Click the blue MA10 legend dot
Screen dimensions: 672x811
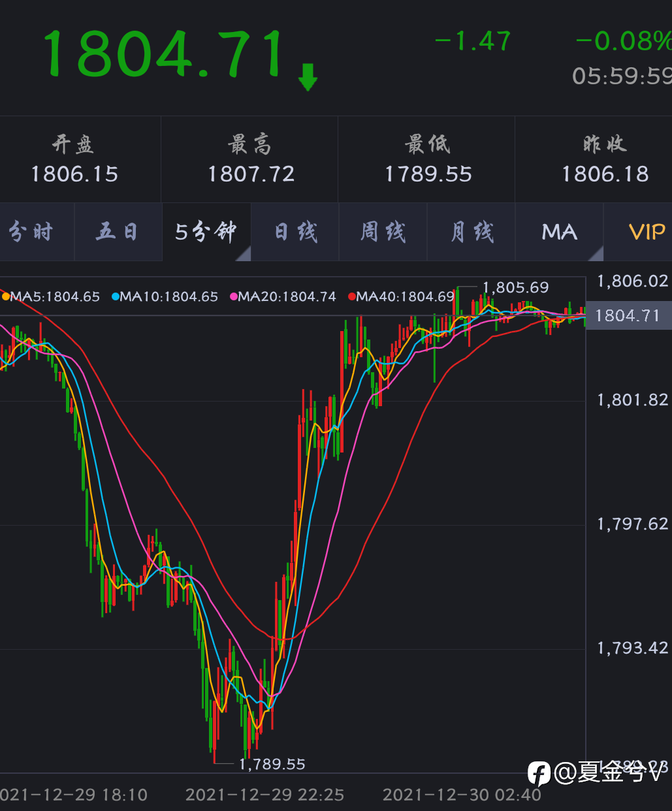(x=116, y=297)
